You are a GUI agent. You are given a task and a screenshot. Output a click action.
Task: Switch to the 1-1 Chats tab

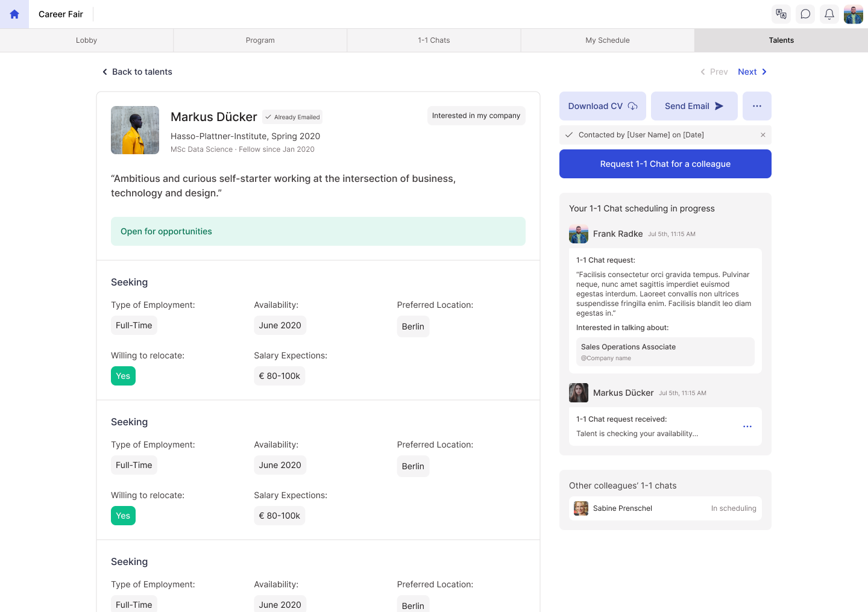point(434,40)
